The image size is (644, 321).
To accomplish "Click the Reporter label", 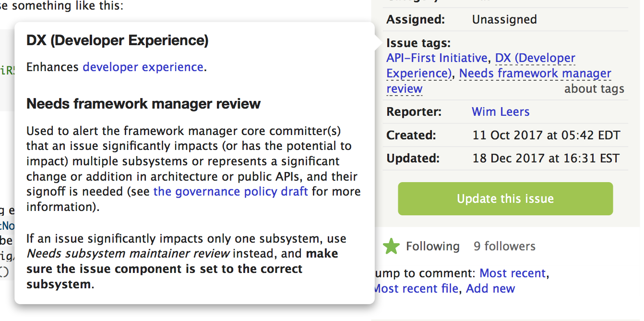I will point(414,112).
